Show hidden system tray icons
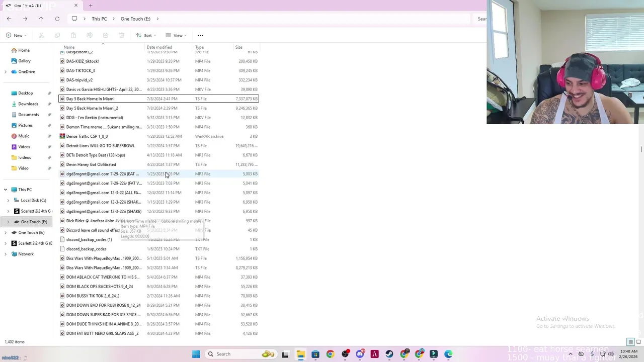644x362 pixels. coord(571,354)
